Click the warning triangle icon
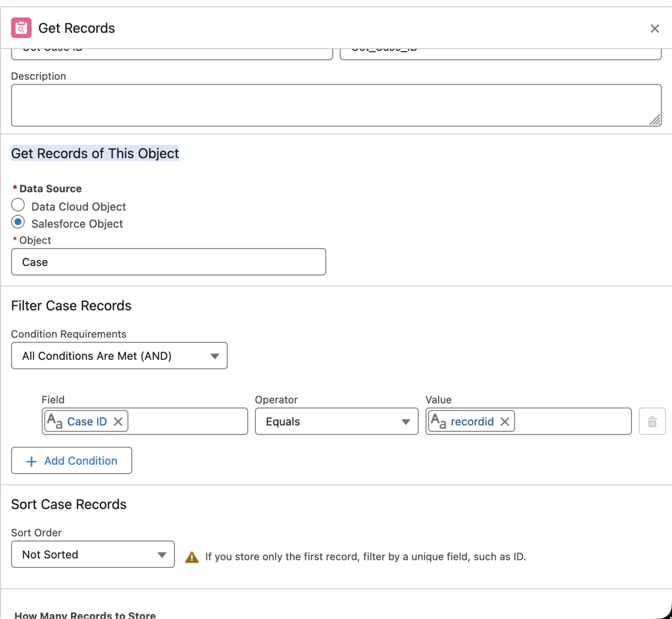The image size is (672, 619). click(x=192, y=557)
